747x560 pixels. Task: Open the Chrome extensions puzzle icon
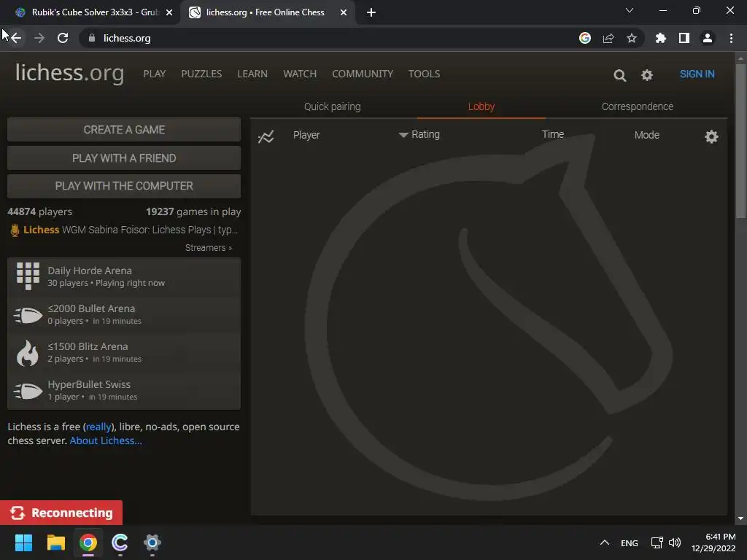(661, 38)
